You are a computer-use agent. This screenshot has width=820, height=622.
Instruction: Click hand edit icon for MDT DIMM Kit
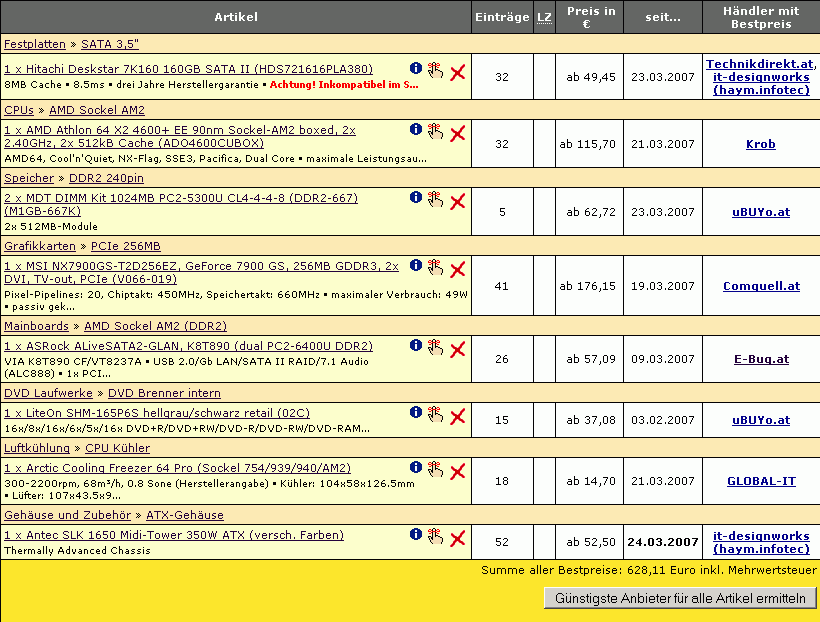coord(435,199)
